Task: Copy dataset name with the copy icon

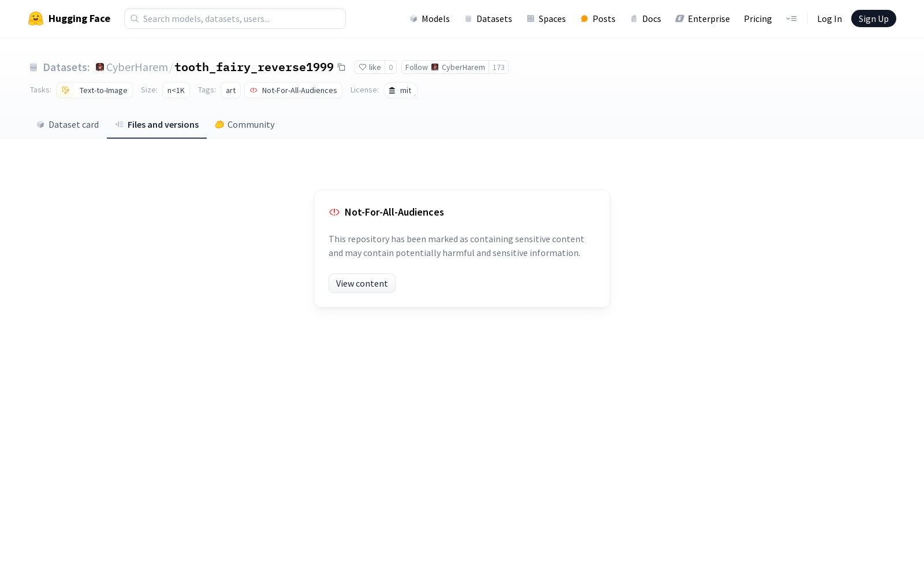Action: [341, 68]
